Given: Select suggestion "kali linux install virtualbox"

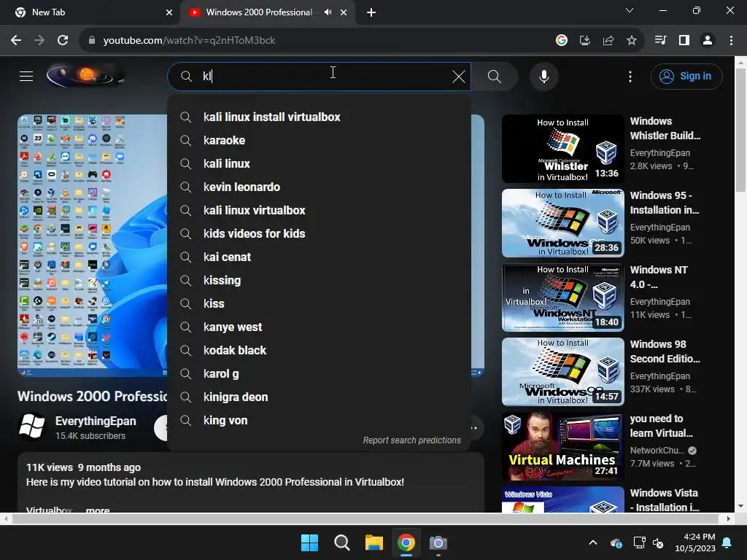Looking at the screenshot, I should pos(319,117).
